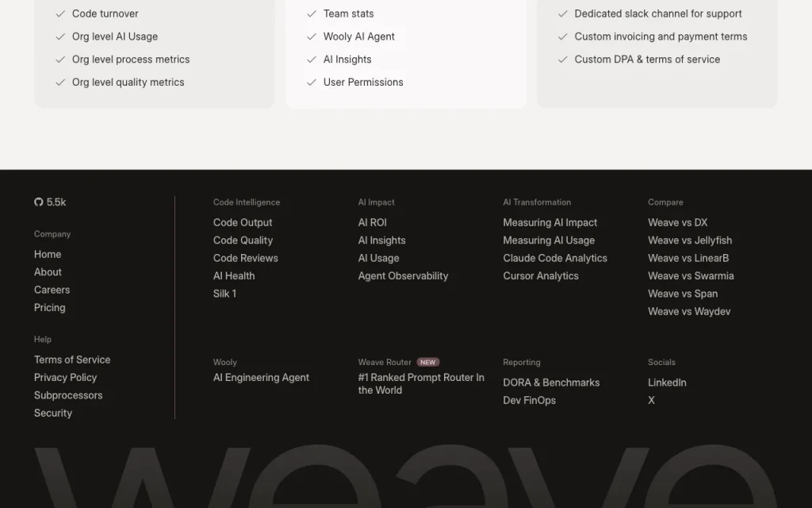Compare Weave vs DX
The image size is (812, 508).
click(x=678, y=222)
